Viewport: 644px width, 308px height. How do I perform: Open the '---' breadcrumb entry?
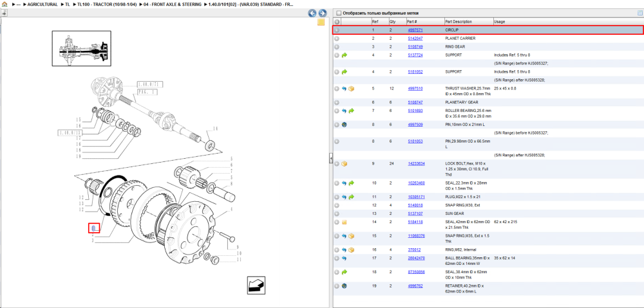pyautogui.click(x=19, y=5)
